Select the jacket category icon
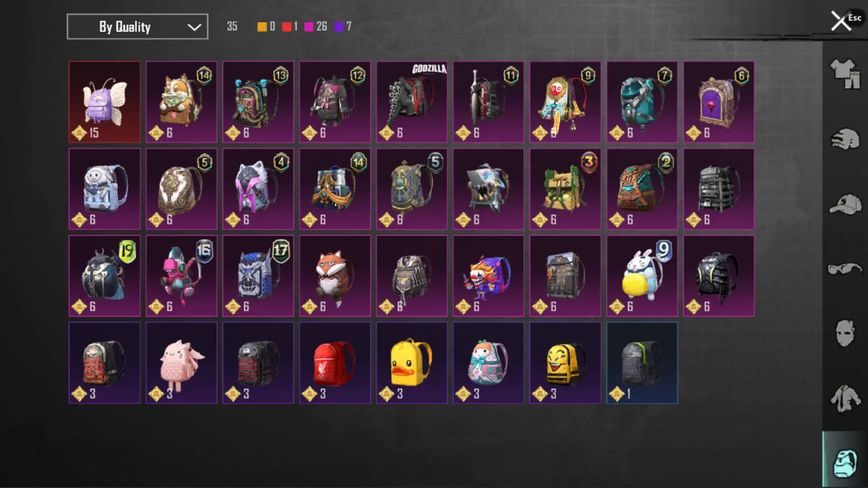The height and width of the screenshot is (488, 868). [845, 399]
